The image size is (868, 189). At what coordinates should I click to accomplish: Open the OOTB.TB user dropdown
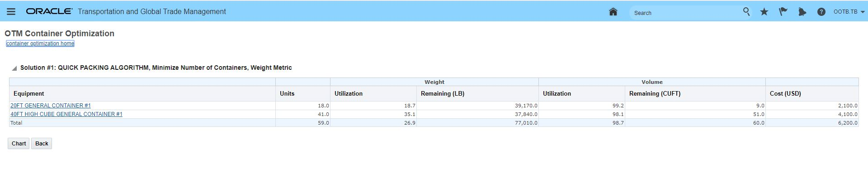[x=849, y=12]
